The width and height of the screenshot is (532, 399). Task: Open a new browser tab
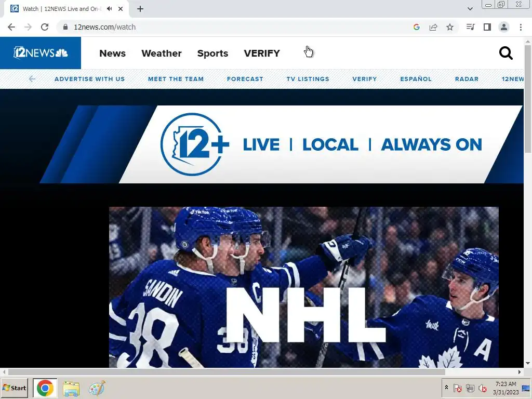click(140, 9)
